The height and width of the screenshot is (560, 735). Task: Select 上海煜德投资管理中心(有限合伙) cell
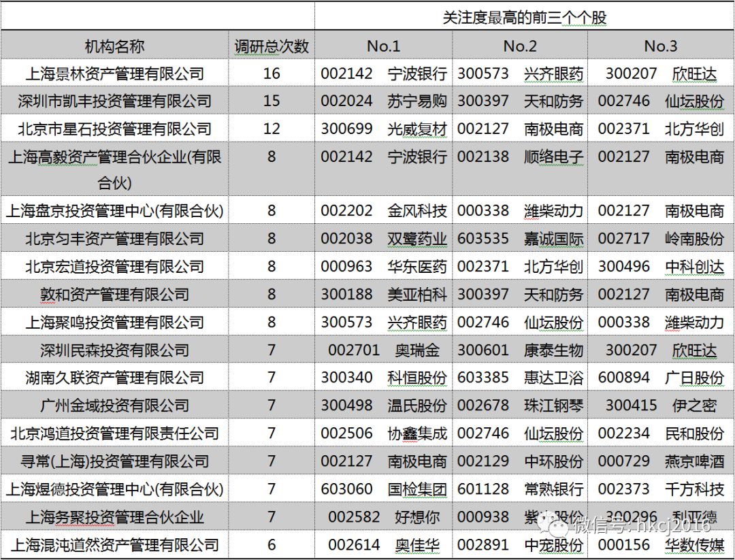coord(114,489)
